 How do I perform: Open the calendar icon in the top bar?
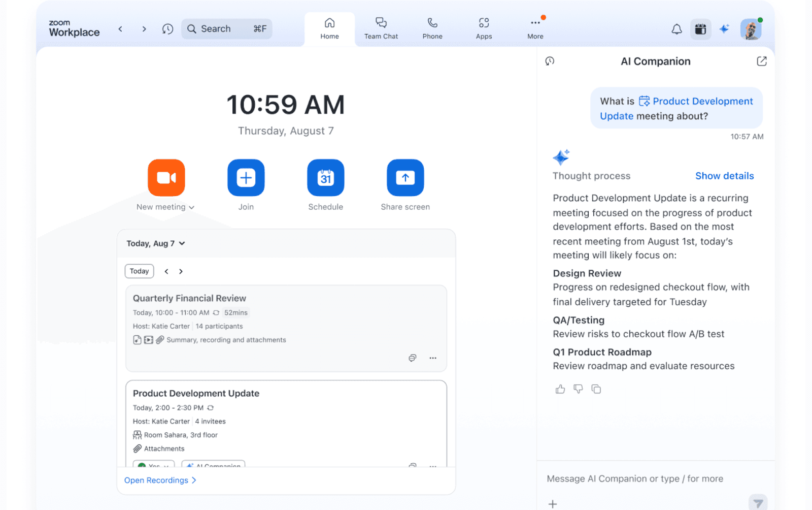pos(700,29)
